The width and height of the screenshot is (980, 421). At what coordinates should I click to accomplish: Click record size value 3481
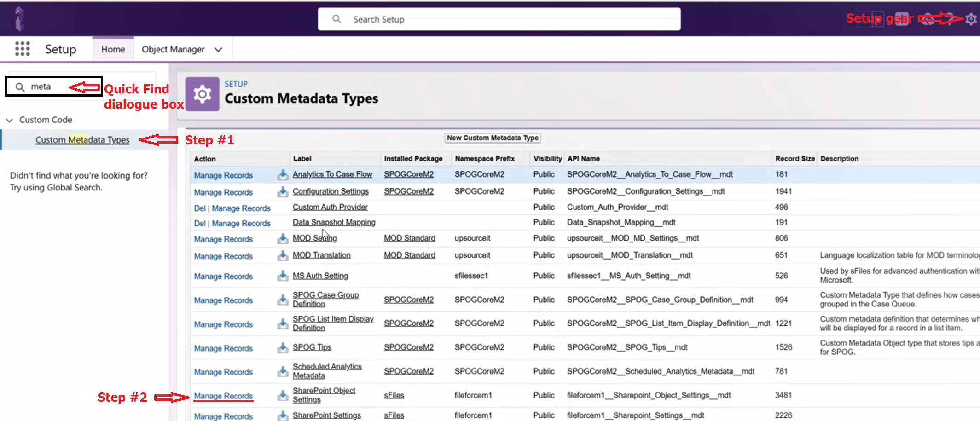[x=783, y=395]
